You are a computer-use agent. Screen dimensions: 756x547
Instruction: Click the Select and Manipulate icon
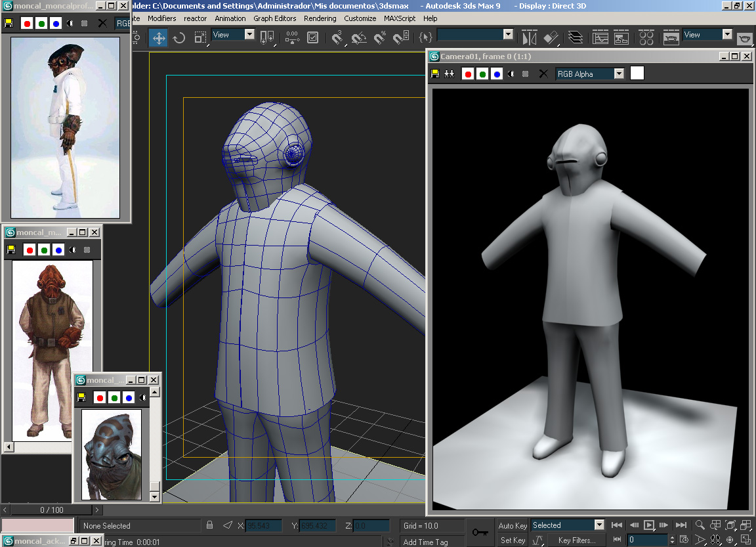pos(292,37)
